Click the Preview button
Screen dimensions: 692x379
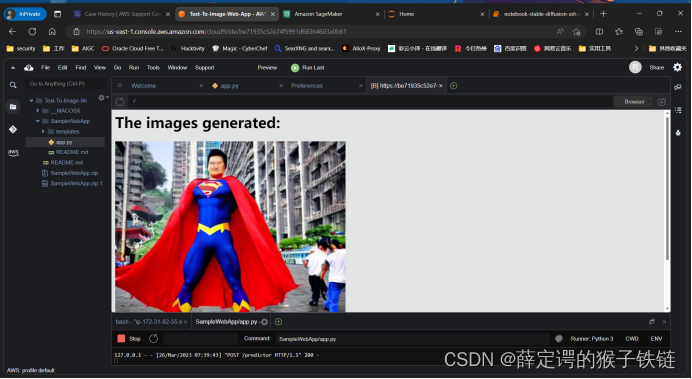tap(267, 68)
